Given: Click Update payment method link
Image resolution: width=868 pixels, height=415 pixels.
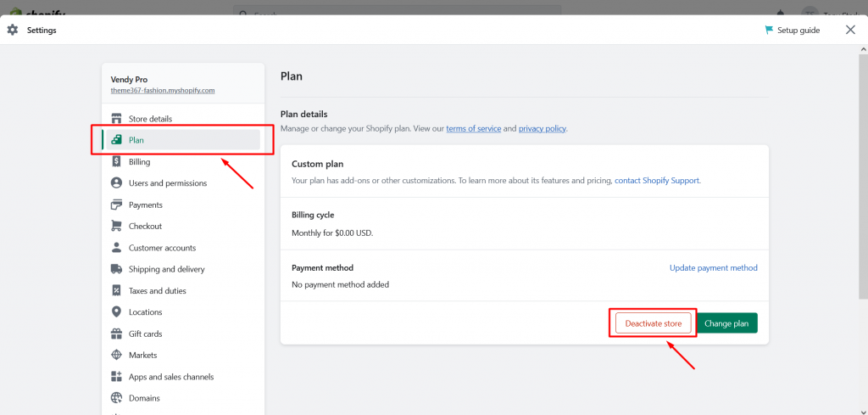Looking at the screenshot, I should [x=714, y=267].
